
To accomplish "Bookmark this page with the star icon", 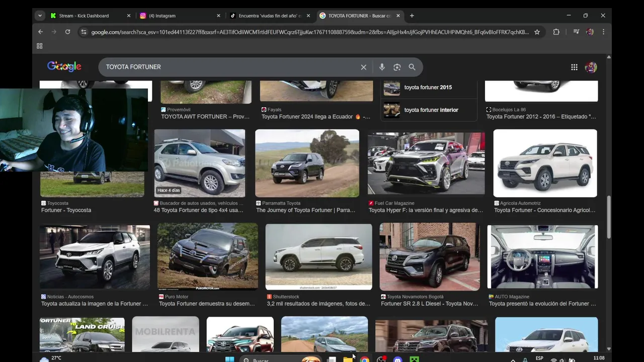I will point(537,32).
